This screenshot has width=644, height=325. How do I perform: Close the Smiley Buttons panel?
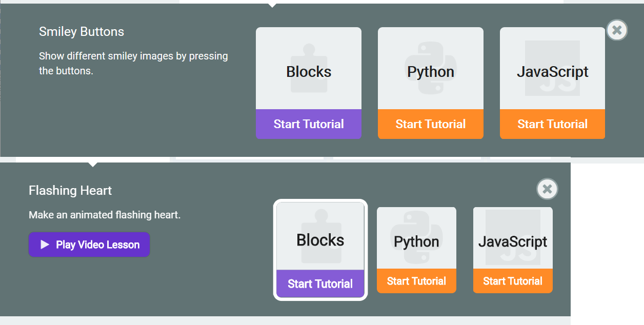617,30
